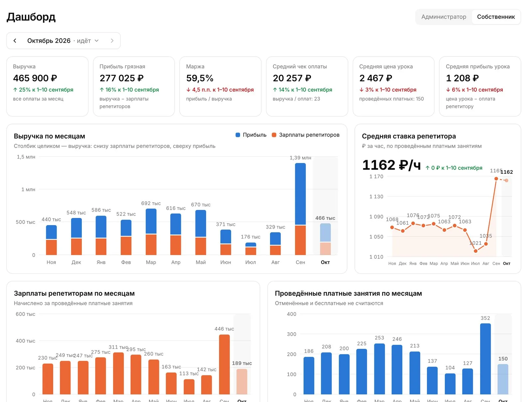Image resolution: width=532 pixels, height=402 pixels.
Task: Switch to Администратор role tab
Action: (x=444, y=17)
